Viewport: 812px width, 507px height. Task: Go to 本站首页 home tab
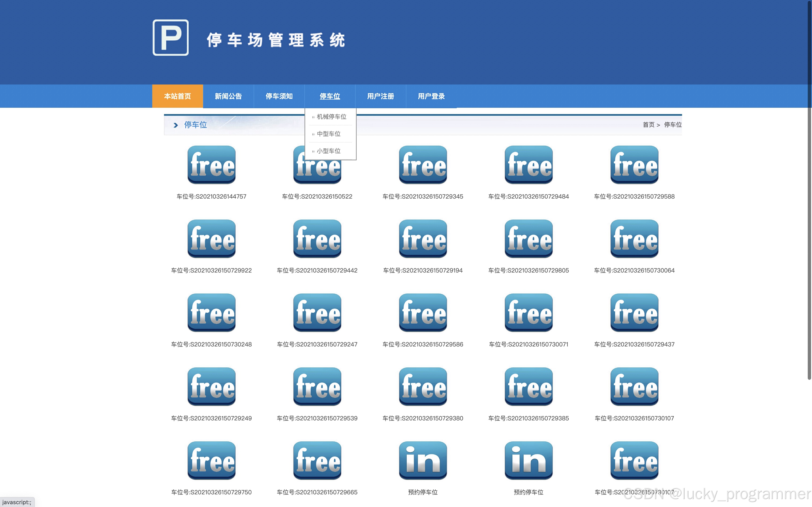point(177,96)
